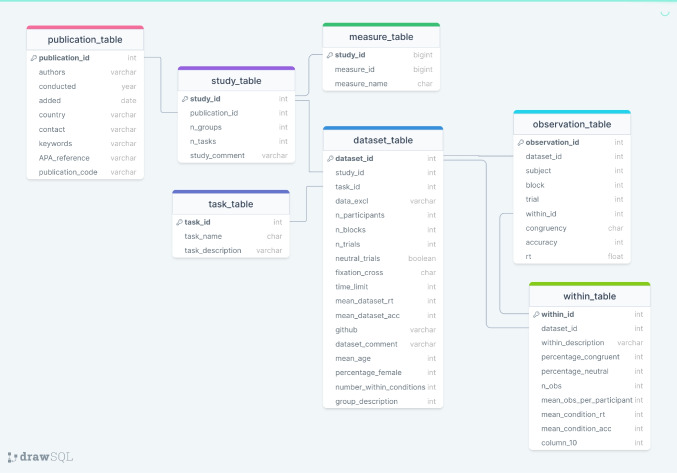Select the publication_table header

[85, 40]
